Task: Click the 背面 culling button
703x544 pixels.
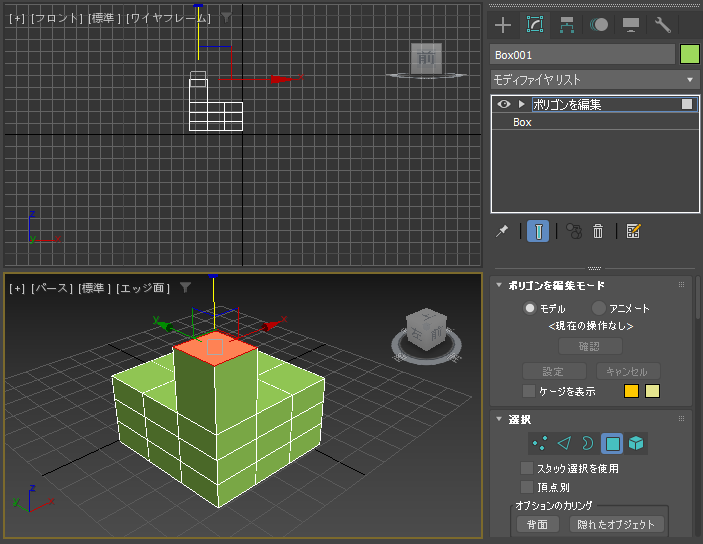Action: [538, 524]
